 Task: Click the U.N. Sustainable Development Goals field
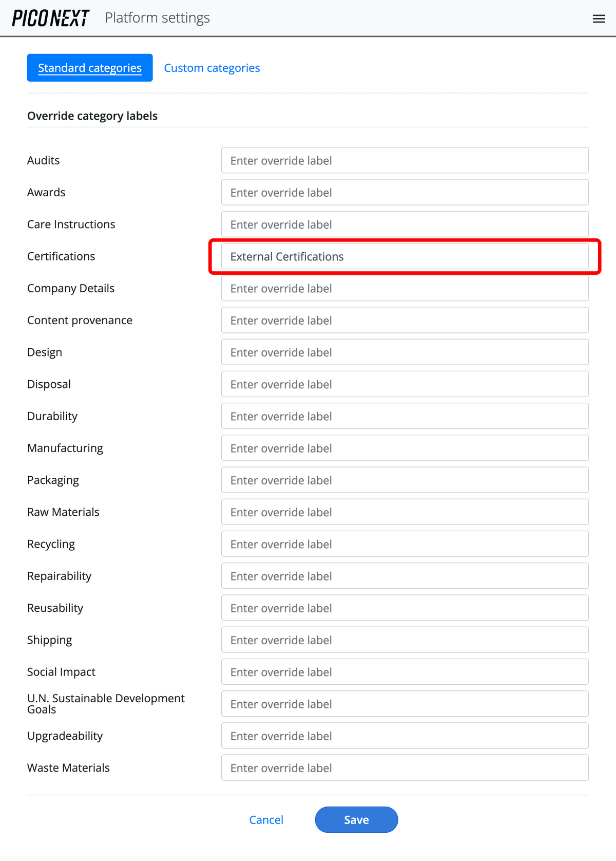pyautogui.click(x=405, y=704)
